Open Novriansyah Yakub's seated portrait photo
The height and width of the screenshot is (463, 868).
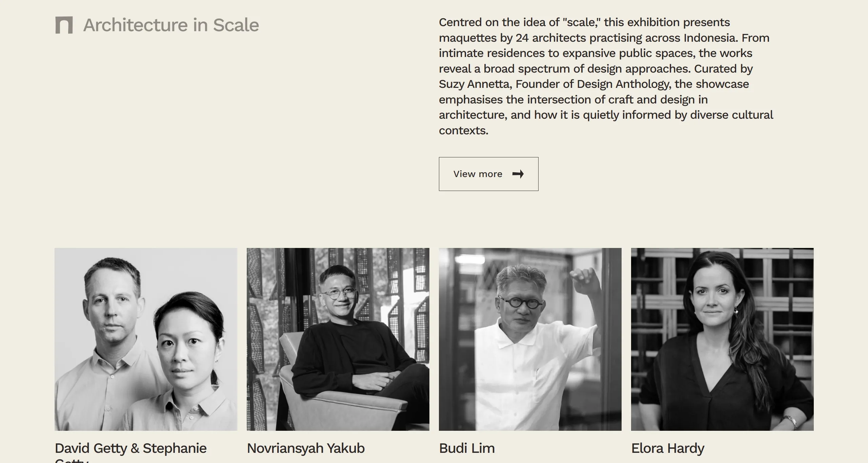coord(338,339)
